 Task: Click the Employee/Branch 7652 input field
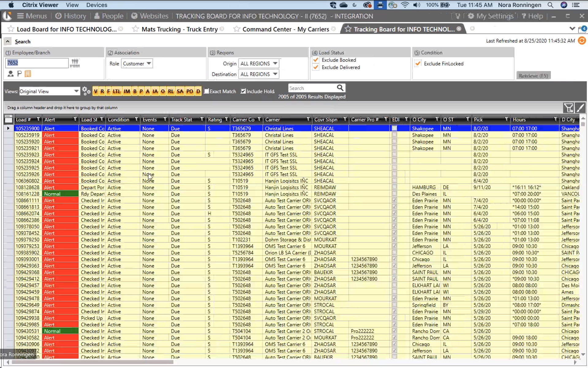tap(37, 63)
